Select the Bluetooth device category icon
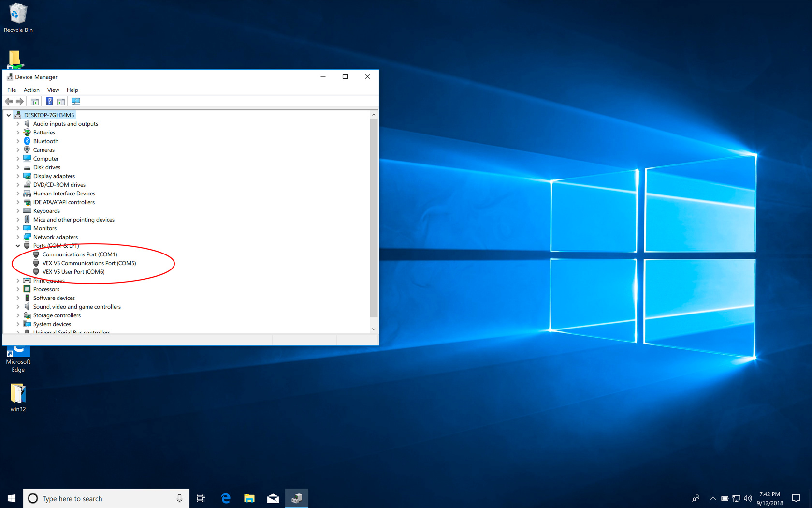Screen dimensions: 812x508 (x=27, y=141)
